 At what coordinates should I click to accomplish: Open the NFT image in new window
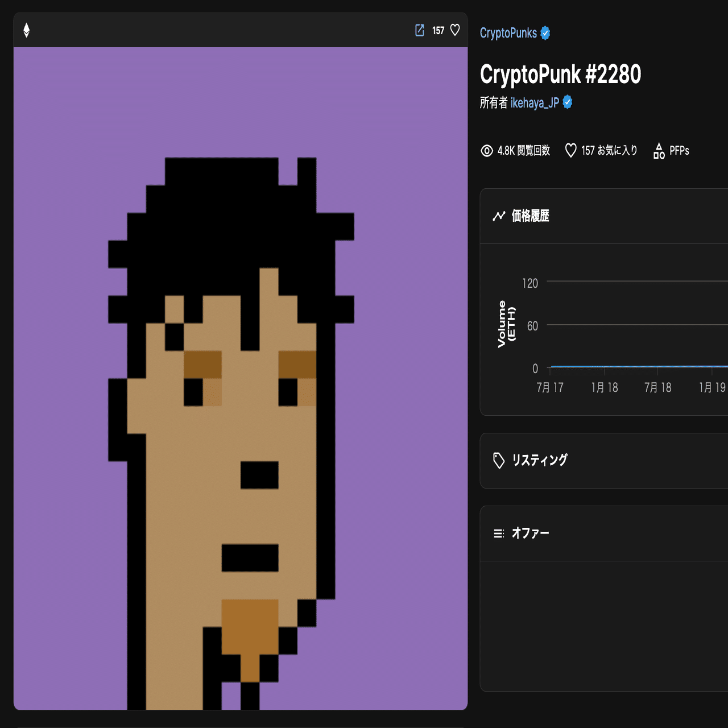point(420,30)
